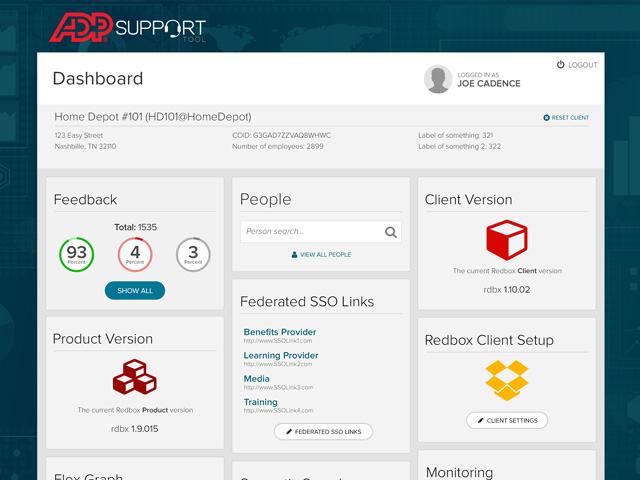Click the Client Settings edit button
The width and height of the screenshot is (640, 480).
point(507,420)
